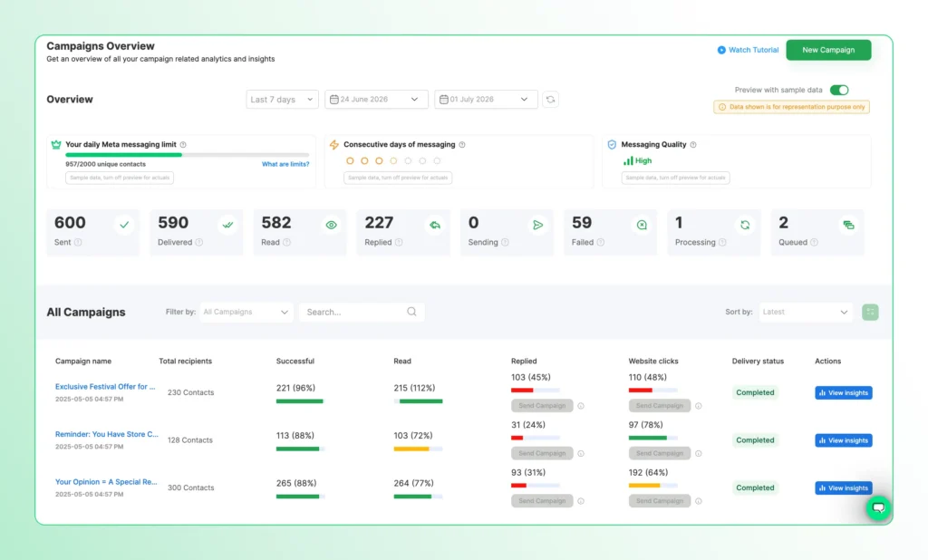Click the 221 (96%) successful progress bar

pos(300,401)
